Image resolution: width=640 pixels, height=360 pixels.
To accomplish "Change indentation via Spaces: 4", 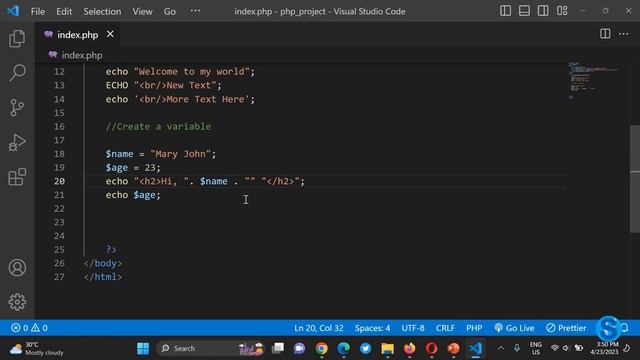I will [372, 328].
